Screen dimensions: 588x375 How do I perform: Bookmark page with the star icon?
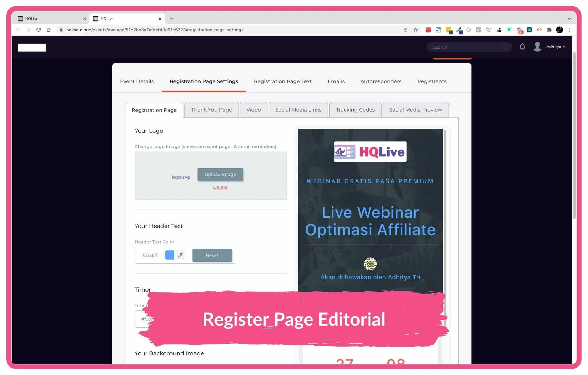(415, 30)
